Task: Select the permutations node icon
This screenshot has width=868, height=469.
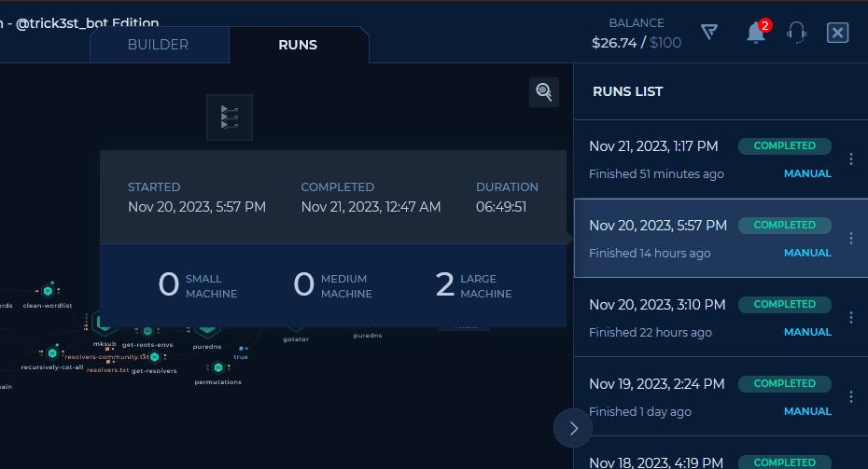Action: [x=218, y=367]
